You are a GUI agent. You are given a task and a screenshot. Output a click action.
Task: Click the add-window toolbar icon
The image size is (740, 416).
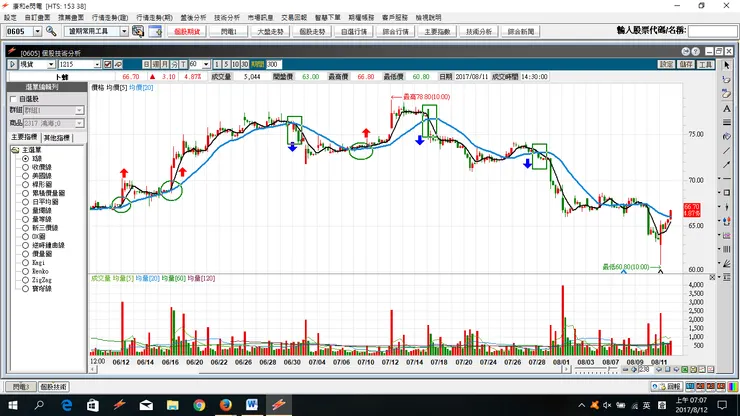pyautogui.click(x=155, y=31)
